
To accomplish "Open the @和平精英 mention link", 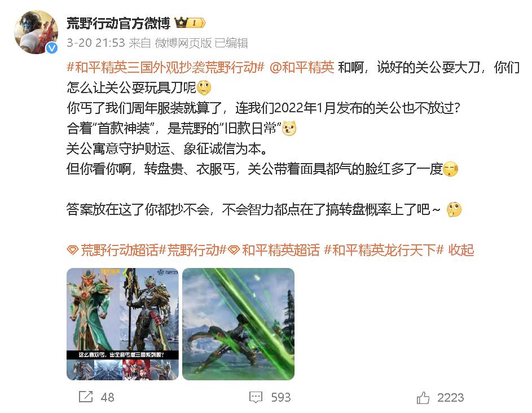I will point(302,67).
